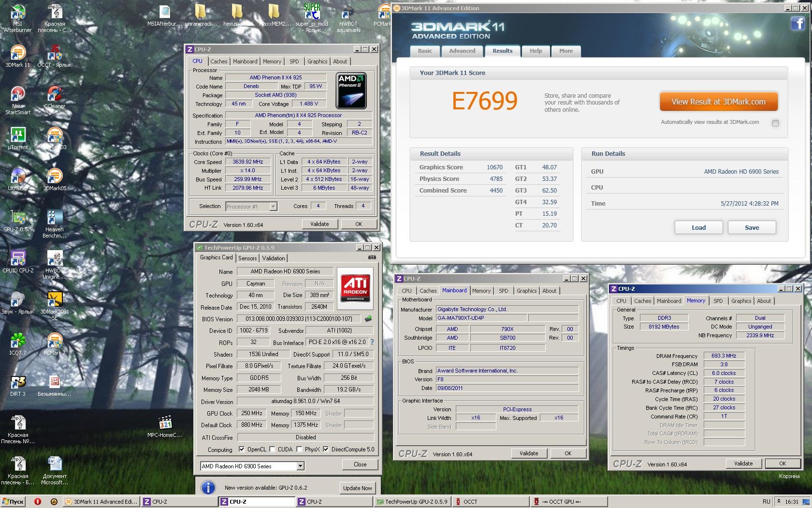
Task: Click DRAM Frequency 693.3 MHz value
Action: coord(724,356)
